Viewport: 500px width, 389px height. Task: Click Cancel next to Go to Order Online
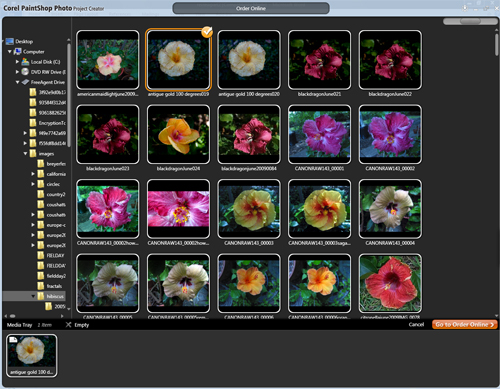point(416,324)
